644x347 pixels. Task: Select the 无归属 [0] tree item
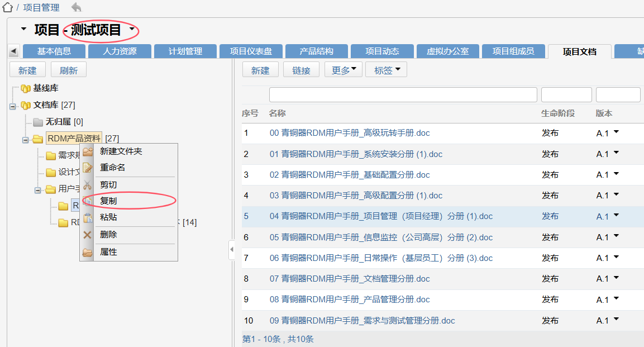pyautogui.click(x=64, y=122)
